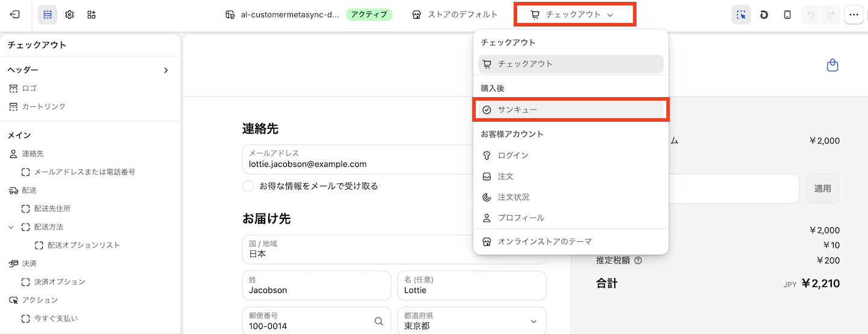This screenshot has width=868, height=334.
Task: Collapse the 配送方法 tree chevron
Action: pyautogui.click(x=11, y=227)
